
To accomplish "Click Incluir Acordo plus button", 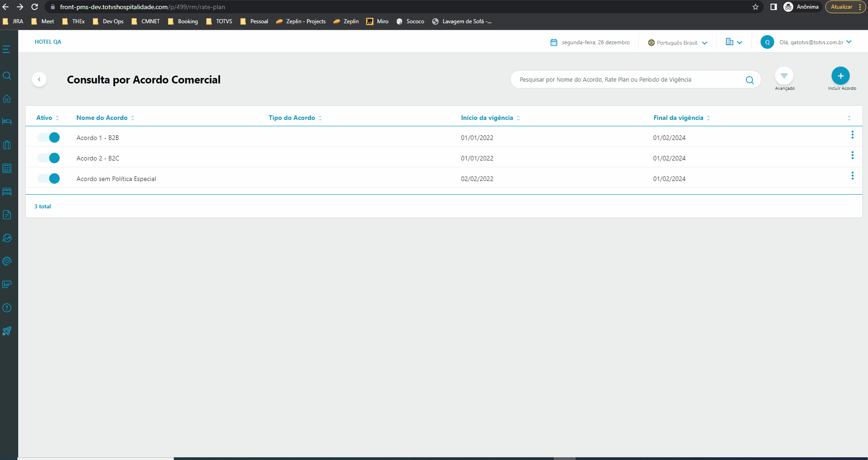I will click(841, 76).
